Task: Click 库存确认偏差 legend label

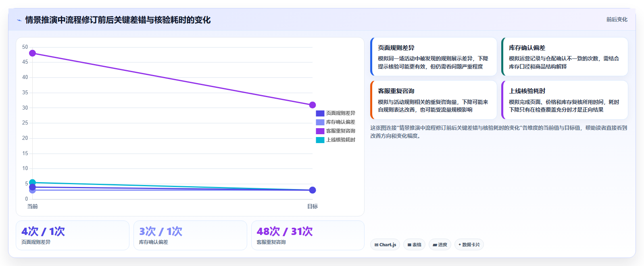Action: click(x=341, y=122)
